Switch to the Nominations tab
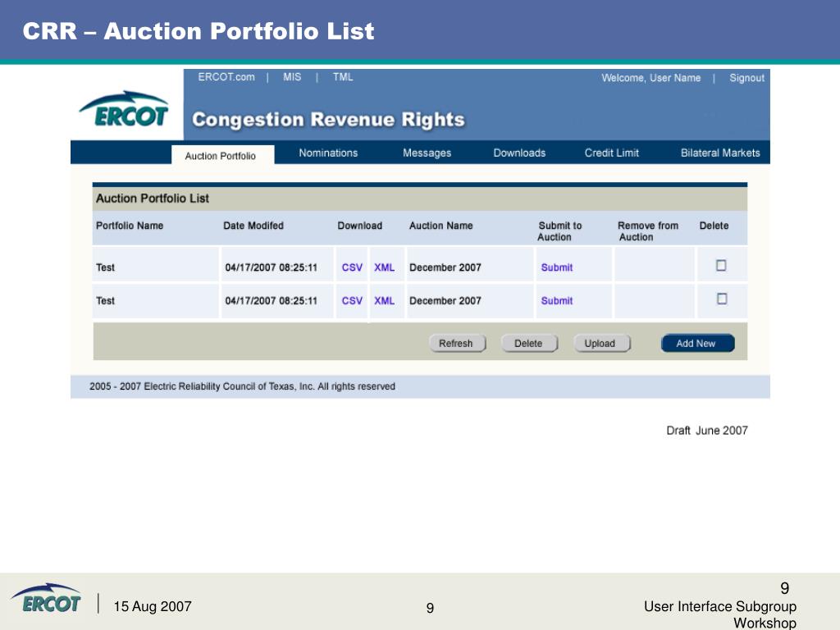The height and width of the screenshot is (630, 840). coord(328,153)
